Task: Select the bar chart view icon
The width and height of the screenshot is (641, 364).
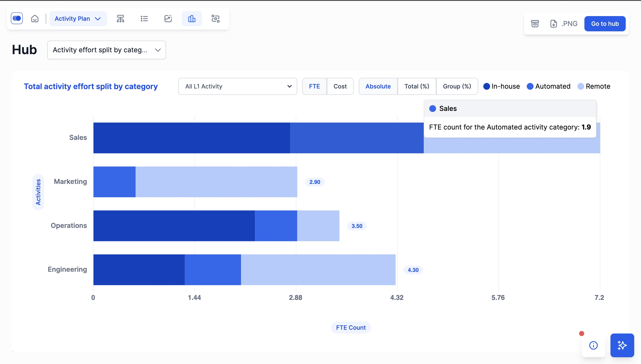Action: pyautogui.click(x=192, y=19)
